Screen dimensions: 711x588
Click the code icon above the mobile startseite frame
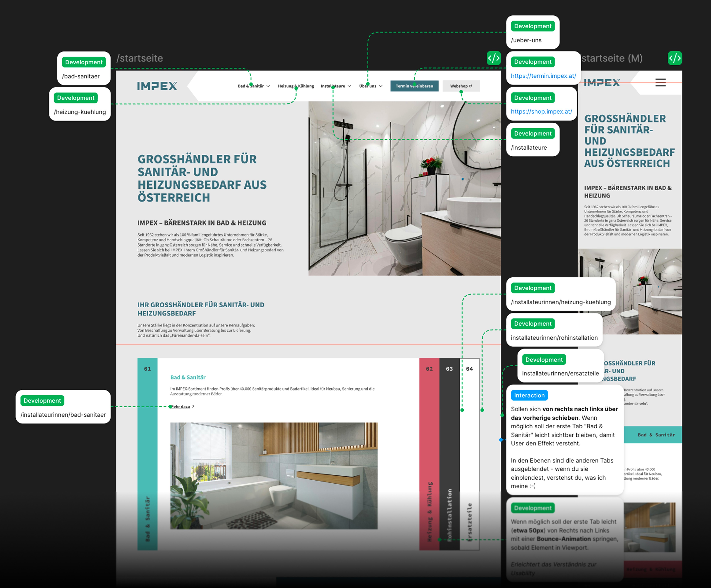click(675, 58)
